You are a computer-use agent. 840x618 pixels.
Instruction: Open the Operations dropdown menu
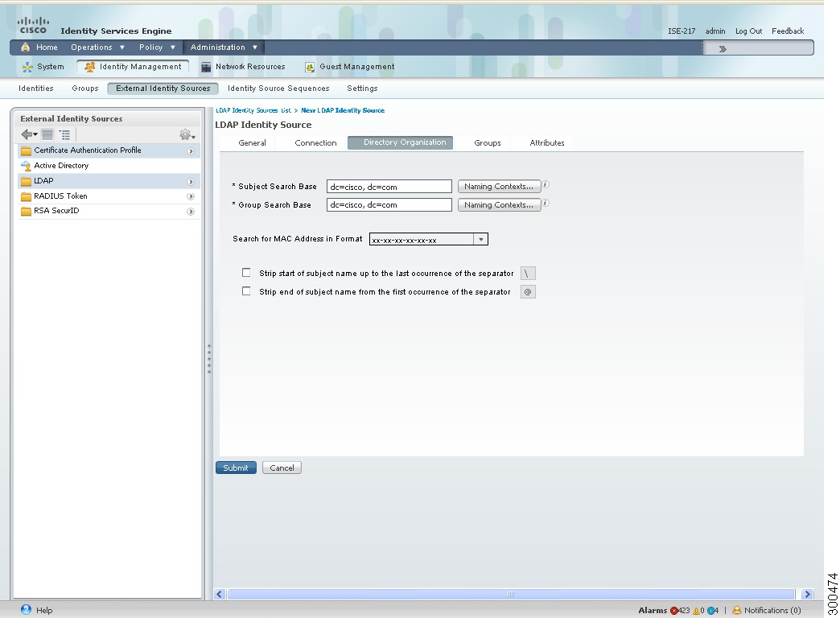pyautogui.click(x=97, y=47)
